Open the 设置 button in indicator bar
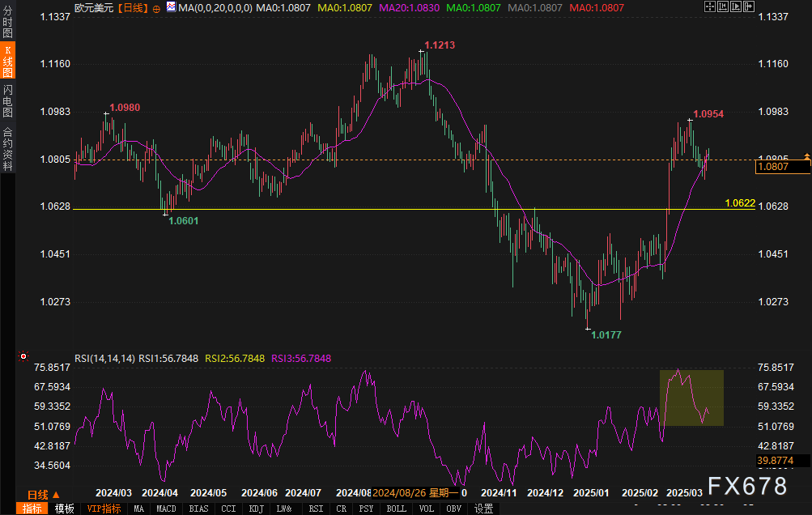The height and width of the screenshot is (515, 812). pos(483,509)
